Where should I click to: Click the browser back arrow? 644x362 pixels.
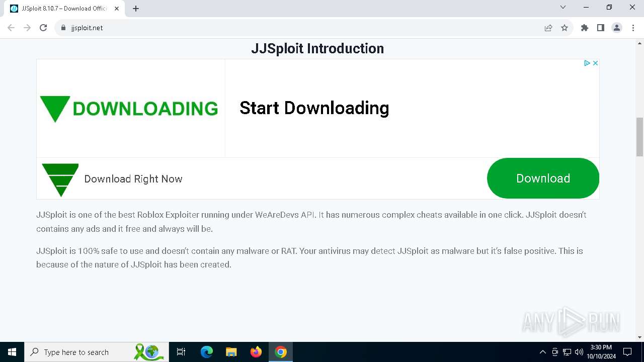pyautogui.click(x=11, y=28)
